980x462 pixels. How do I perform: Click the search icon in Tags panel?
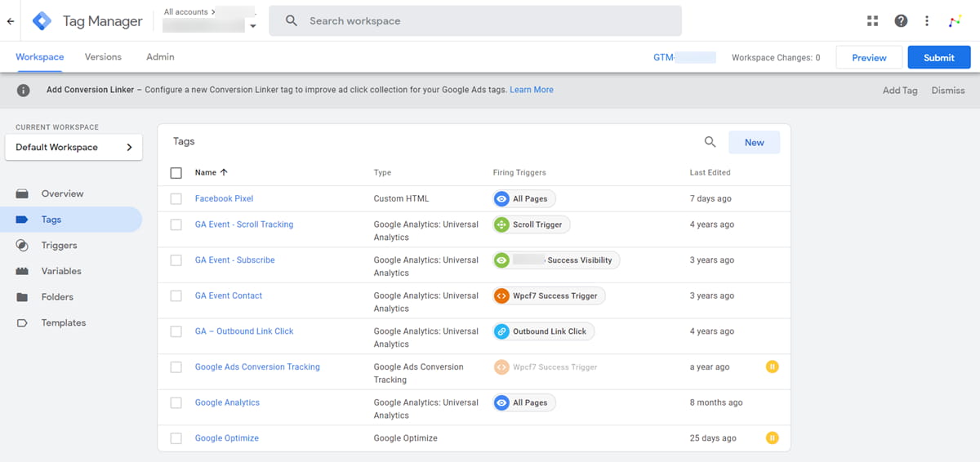(710, 142)
